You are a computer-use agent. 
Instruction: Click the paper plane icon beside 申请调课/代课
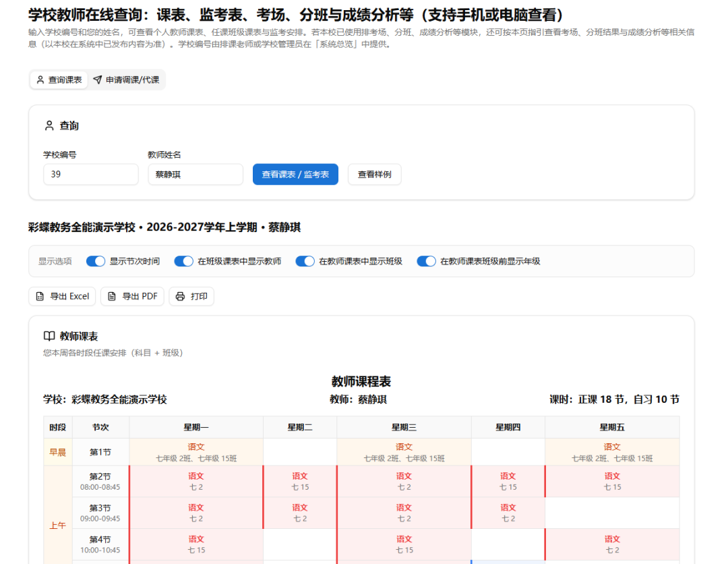(x=98, y=80)
